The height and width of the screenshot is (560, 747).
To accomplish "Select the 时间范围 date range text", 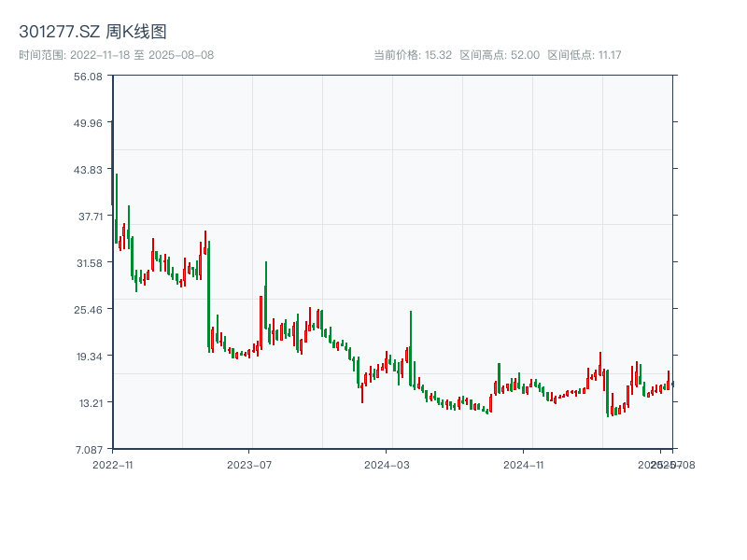I will pyautogui.click(x=117, y=55).
